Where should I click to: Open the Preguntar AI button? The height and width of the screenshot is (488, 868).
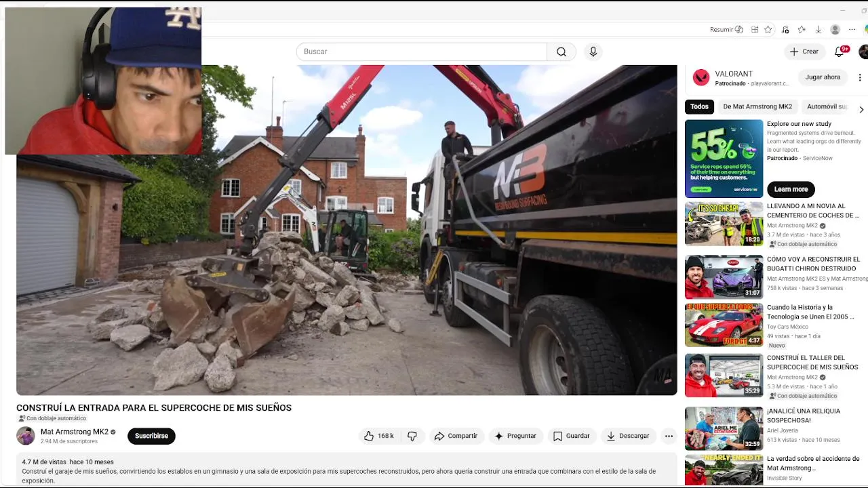tap(515, 436)
